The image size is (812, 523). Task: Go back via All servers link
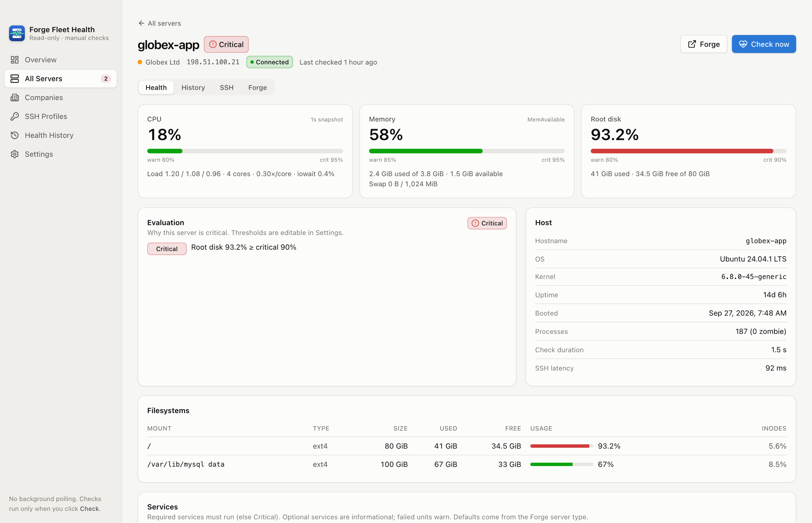pos(160,23)
